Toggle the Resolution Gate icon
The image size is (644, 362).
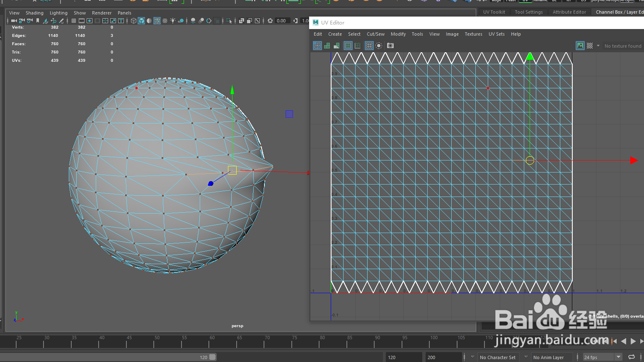click(90, 21)
